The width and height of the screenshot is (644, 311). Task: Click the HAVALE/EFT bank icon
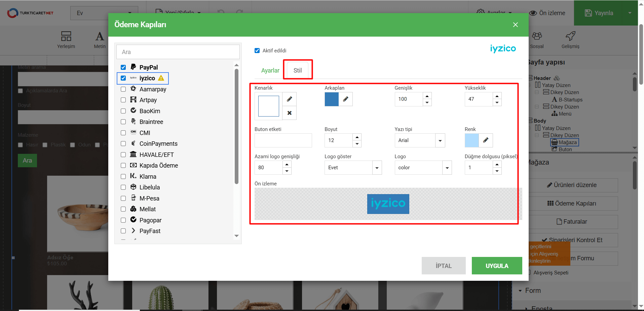[134, 154]
